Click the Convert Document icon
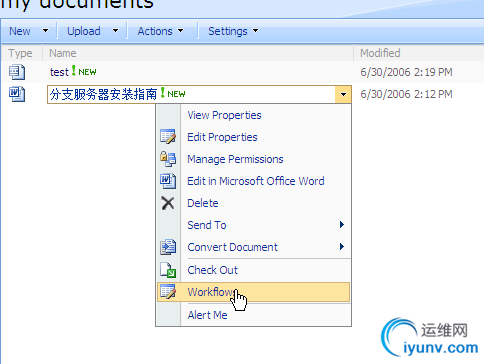Screen dimensions: 484x364 [168, 247]
